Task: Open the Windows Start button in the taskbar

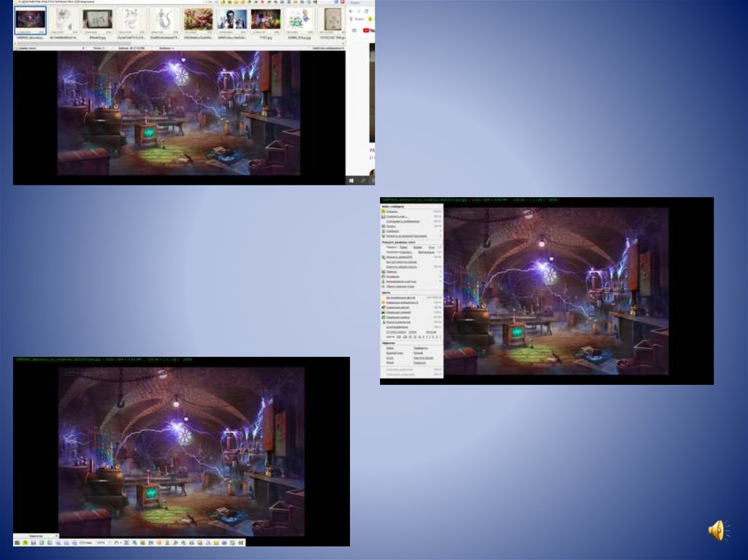Action: (x=352, y=181)
